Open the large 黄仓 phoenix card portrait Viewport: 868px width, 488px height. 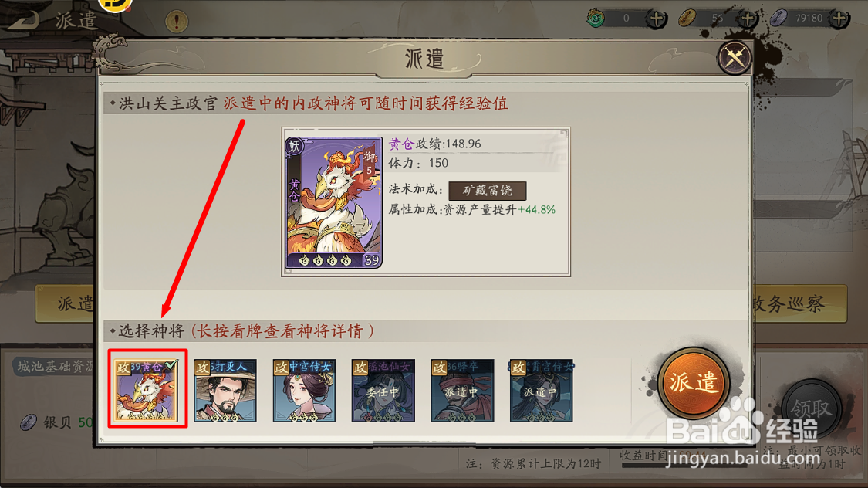[333, 203]
